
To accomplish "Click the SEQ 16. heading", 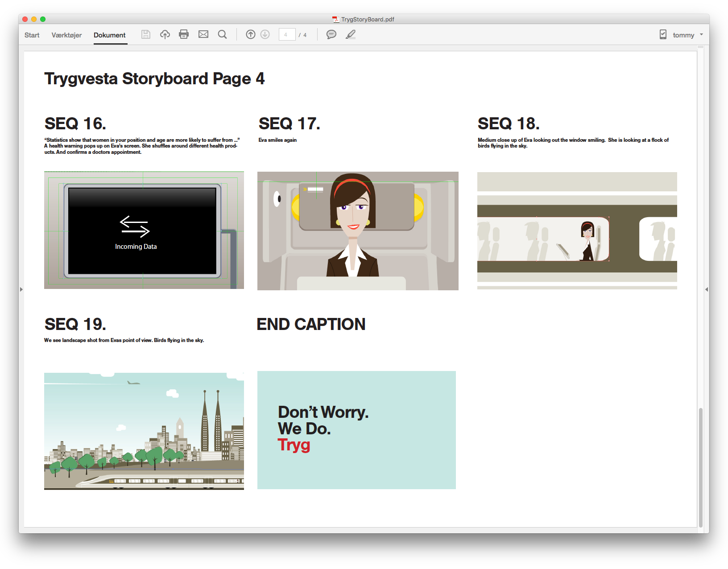I will click(x=75, y=124).
